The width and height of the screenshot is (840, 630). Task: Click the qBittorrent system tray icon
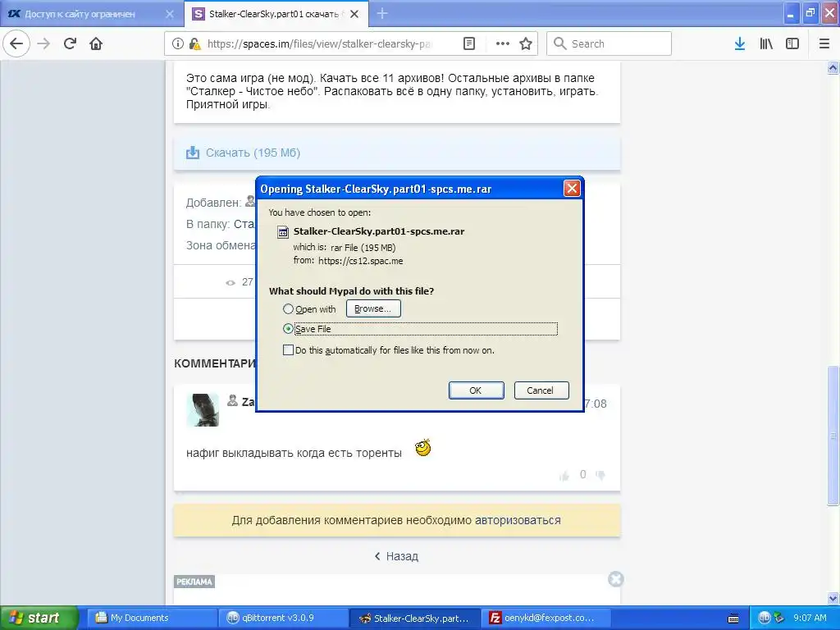tap(764, 618)
